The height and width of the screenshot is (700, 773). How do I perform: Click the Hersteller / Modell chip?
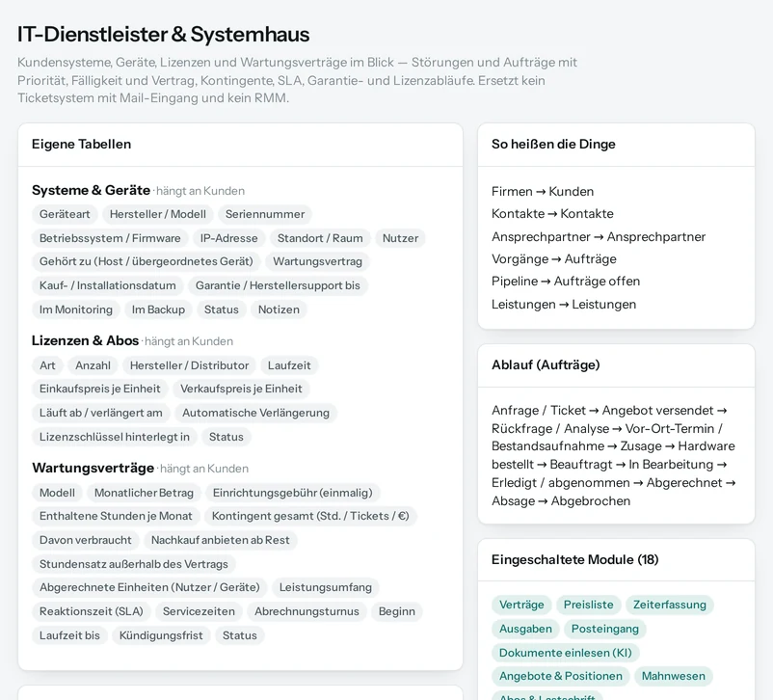pyautogui.click(x=158, y=214)
